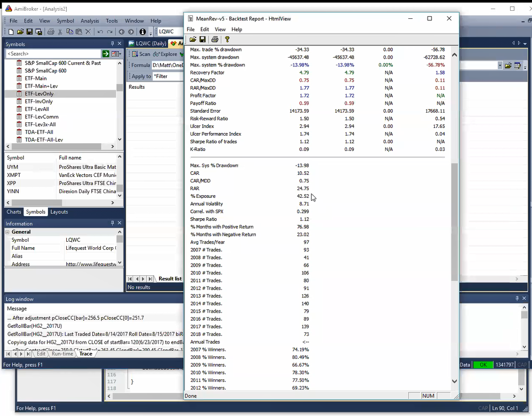
Task: Click the Copy icon in AmiBroker toolbar
Action: coord(69,32)
